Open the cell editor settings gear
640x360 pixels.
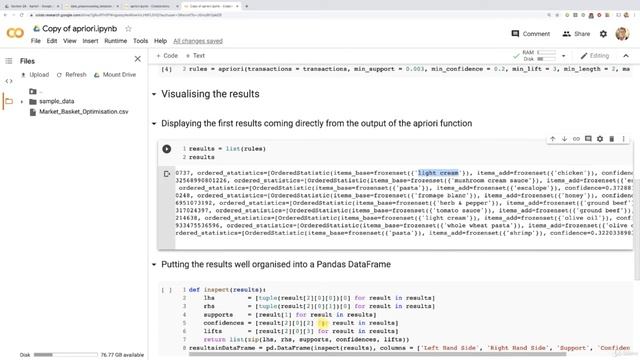point(600,139)
